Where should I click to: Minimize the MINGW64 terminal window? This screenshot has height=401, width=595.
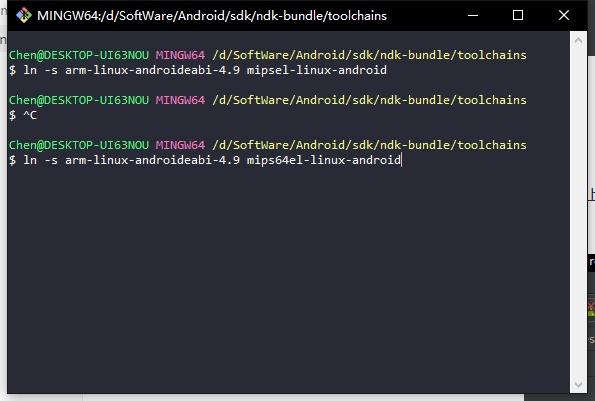tap(473, 16)
